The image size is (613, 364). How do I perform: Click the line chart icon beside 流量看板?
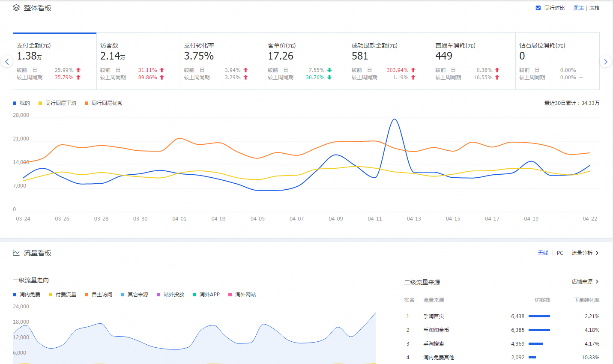tap(16, 253)
